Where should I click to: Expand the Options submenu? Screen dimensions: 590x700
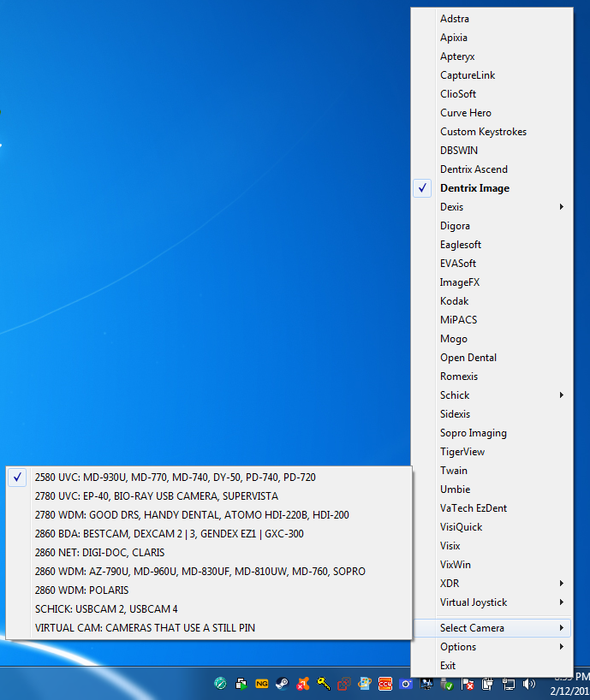pos(492,646)
